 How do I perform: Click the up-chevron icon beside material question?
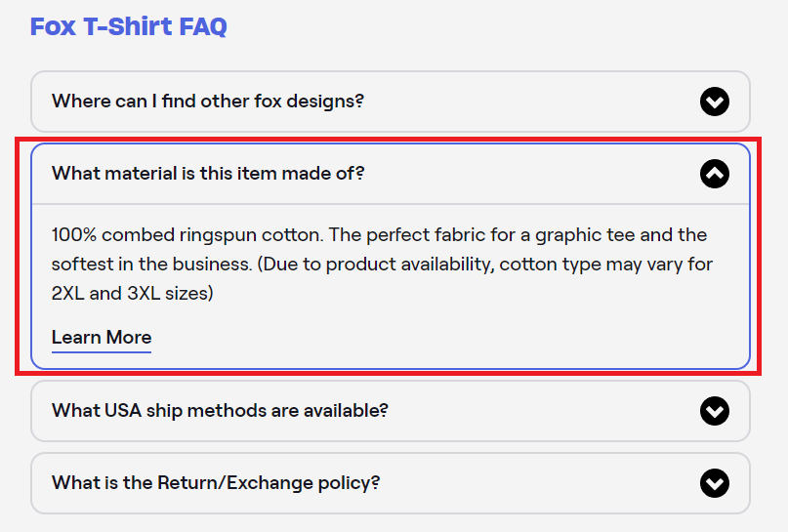[714, 174]
